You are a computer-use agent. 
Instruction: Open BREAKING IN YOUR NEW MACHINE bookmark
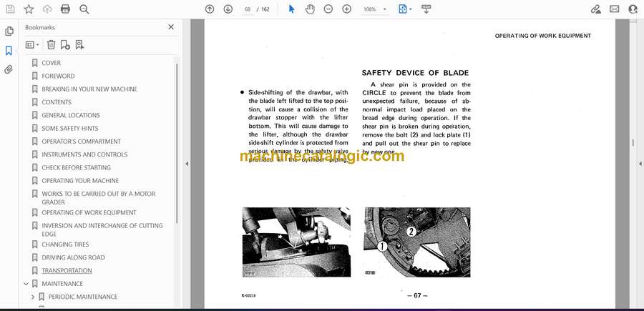click(89, 89)
